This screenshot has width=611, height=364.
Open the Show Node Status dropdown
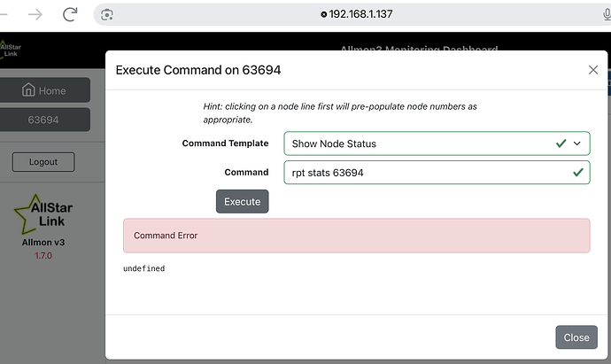[x=416, y=143]
